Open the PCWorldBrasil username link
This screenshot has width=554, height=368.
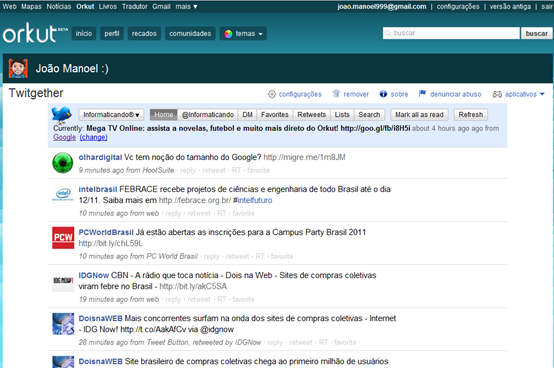(106, 232)
